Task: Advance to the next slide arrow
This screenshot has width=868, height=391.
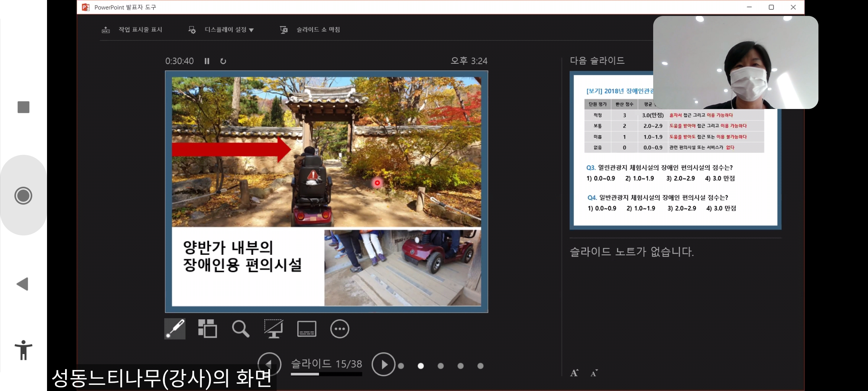Action: (x=383, y=364)
